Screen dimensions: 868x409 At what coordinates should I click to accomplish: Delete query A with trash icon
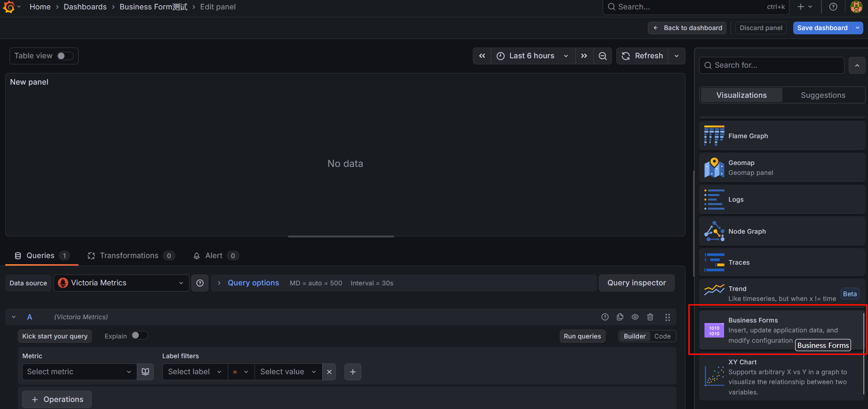650,317
